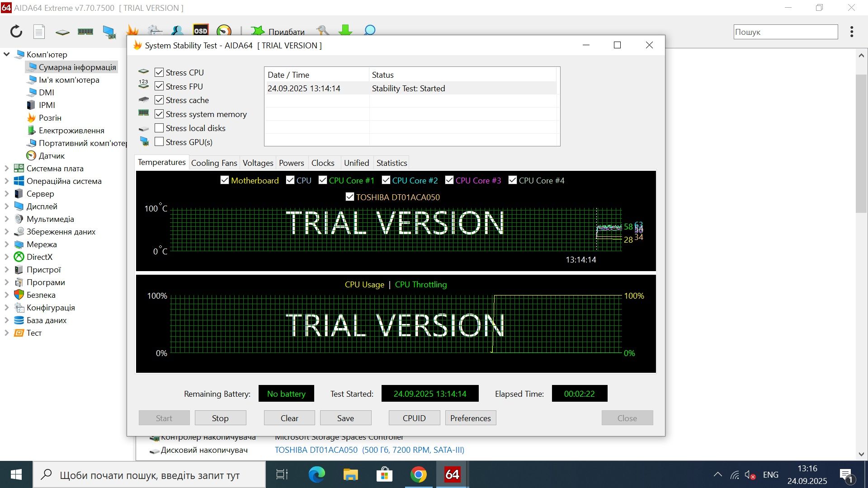Stop the stability test
The width and height of the screenshot is (868, 488).
pyautogui.click(x=220, y=418)
